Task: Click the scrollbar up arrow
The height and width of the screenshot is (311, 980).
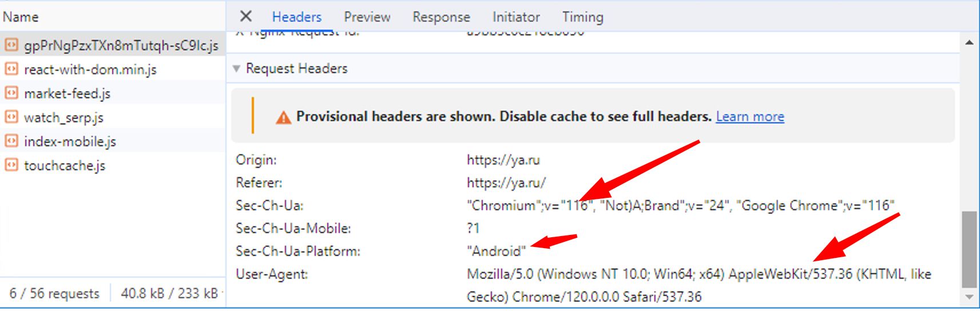Action: [969, 43]
